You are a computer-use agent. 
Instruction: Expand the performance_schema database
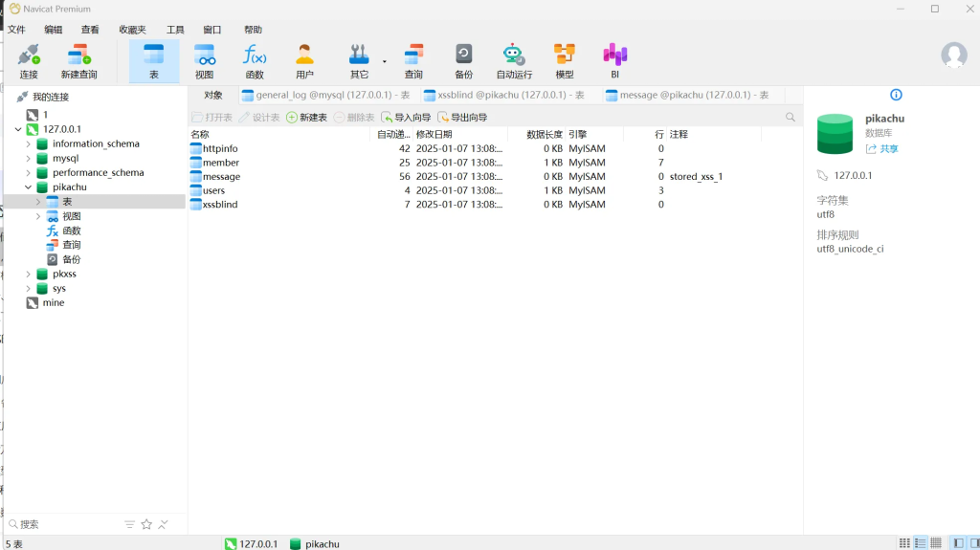(28, 172)
